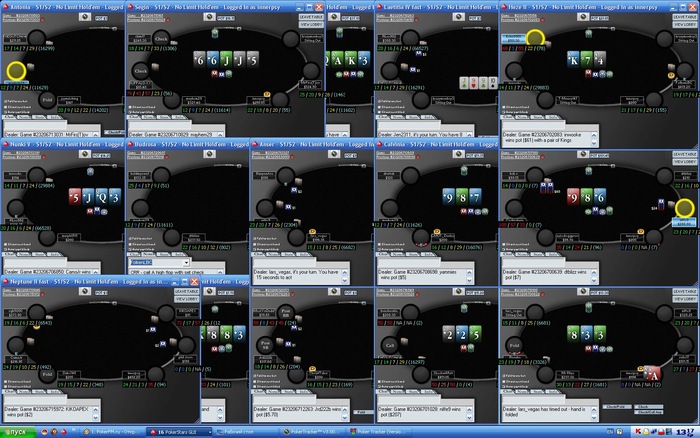Image resolution: width=700 pixels, height=438 pixels.
Task: Switch to Notes tab in Neptune II table
Action: click(x=24, y=392)
